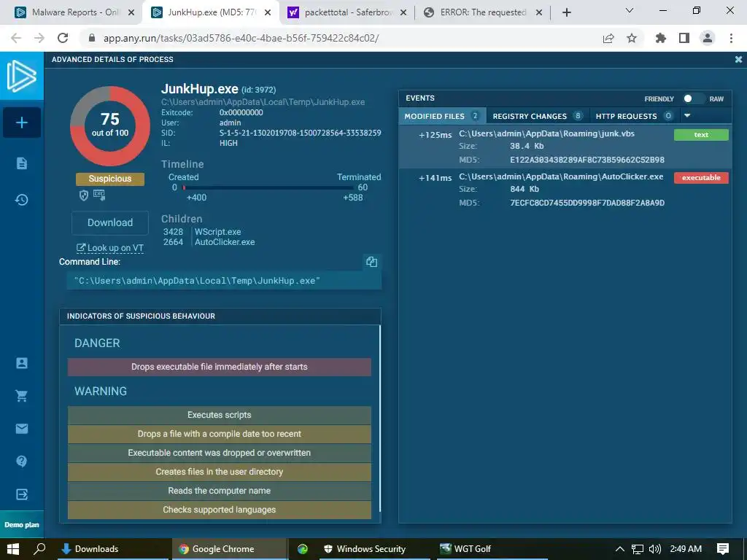Open Windows Start menu
This screenshot has width=747, height=560.
tap(13, 549)
